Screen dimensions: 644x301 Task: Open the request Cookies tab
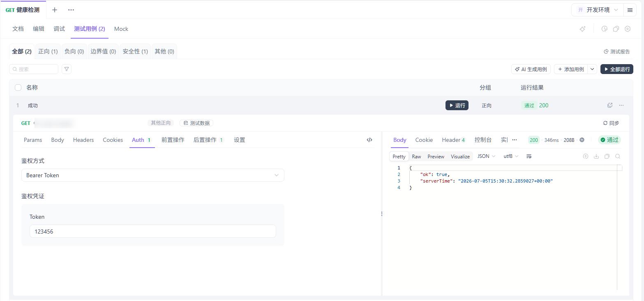[x=113, y=140]
